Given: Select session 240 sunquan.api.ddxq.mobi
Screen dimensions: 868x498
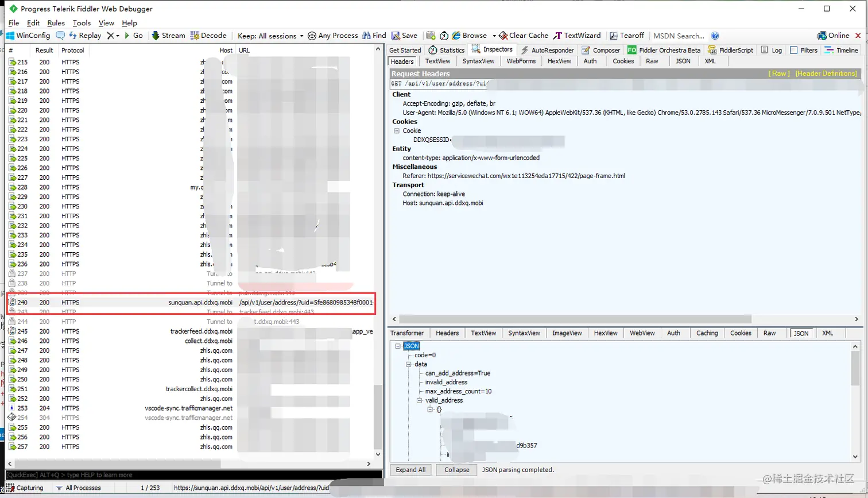Looking at the screenshot, I should pyautogui.click(x=191, y=303).
